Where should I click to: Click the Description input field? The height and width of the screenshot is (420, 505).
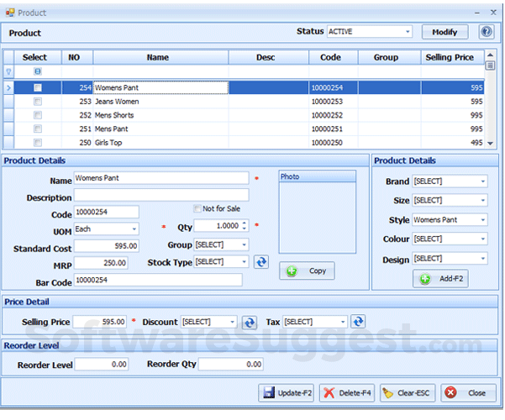pyautogui.click(x=161, y=196)
